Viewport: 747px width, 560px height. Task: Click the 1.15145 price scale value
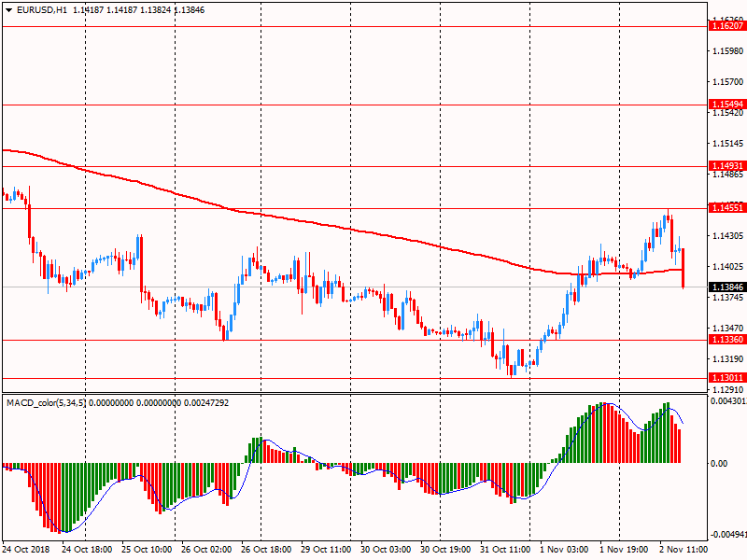click(727, 143)
